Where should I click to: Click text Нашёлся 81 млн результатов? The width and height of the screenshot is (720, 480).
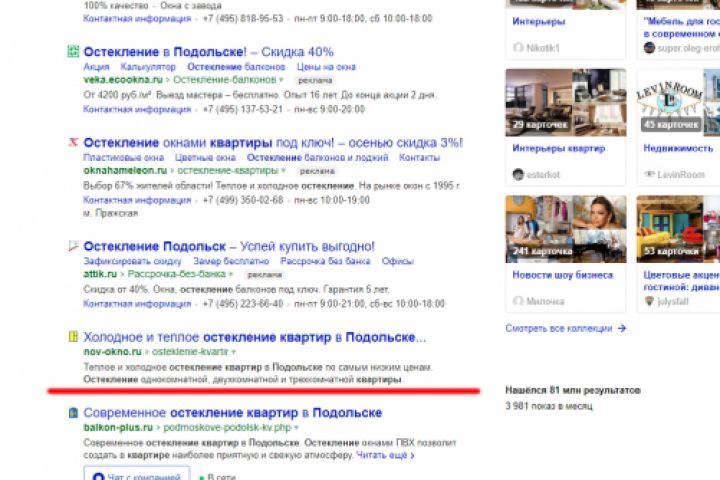tap(573, 390)
